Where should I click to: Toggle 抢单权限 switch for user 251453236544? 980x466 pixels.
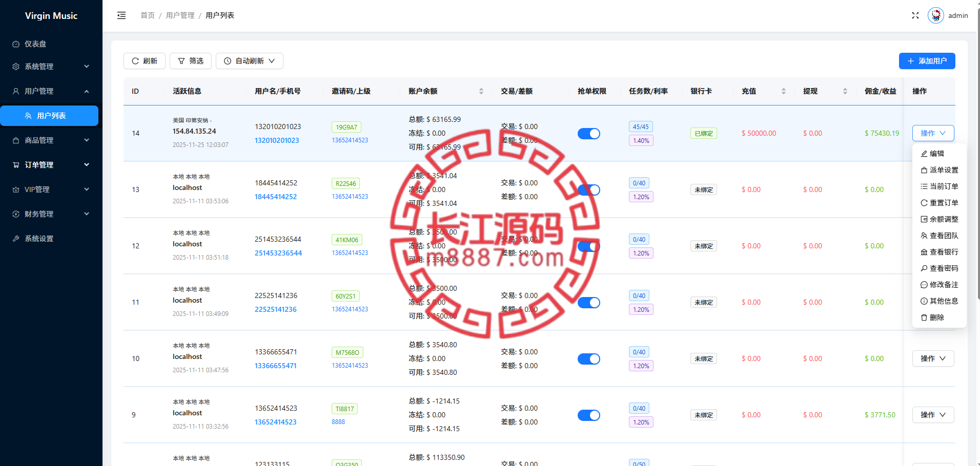click(x=589, y=246)
